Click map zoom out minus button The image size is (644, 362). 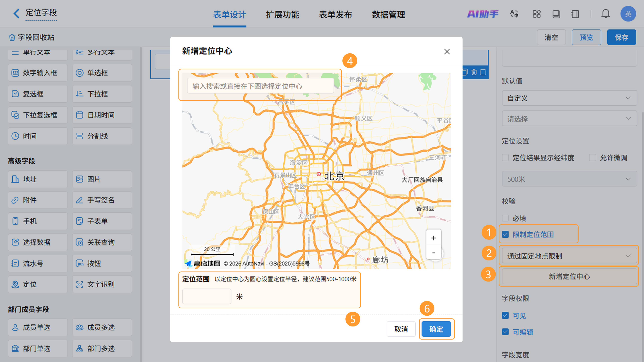click(434, 253)
